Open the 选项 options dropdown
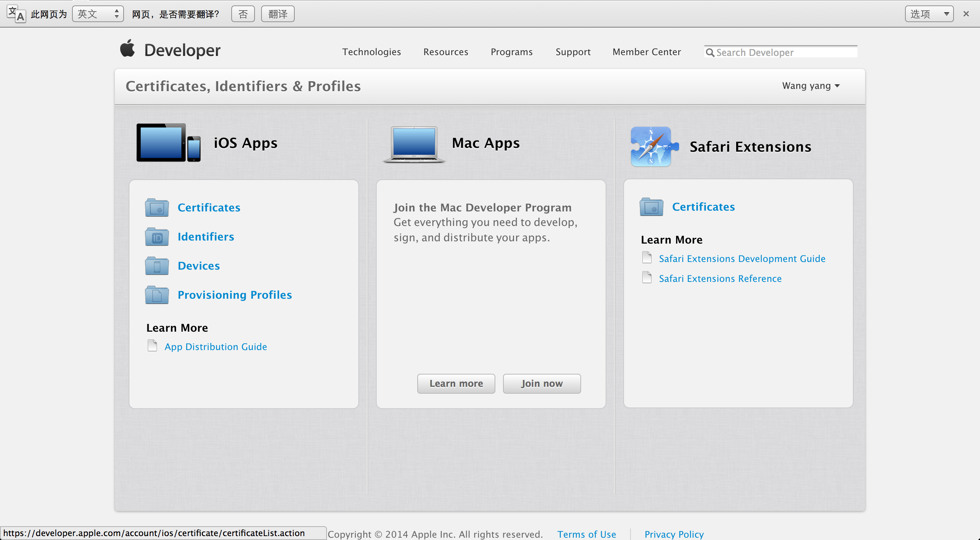 click(x=929, y=14)
